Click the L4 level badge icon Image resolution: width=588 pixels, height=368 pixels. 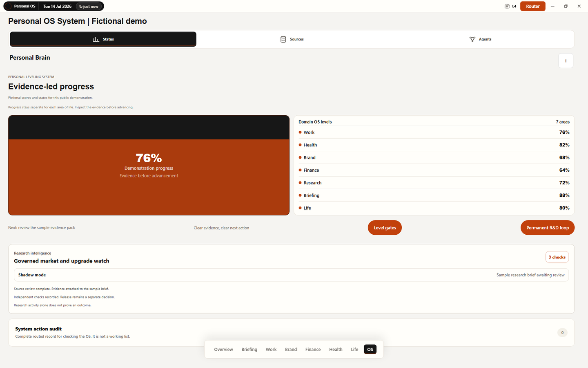(x=507, y=6)
